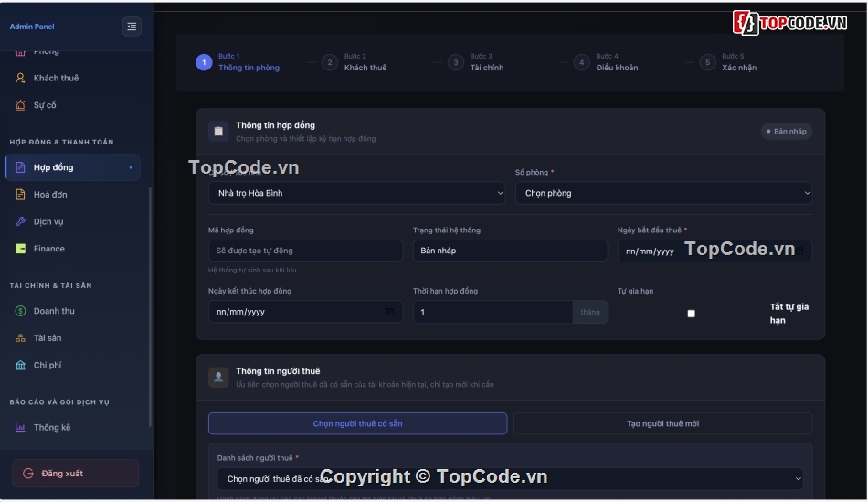Select Tạo người thuê mới tab

point(662,423)
